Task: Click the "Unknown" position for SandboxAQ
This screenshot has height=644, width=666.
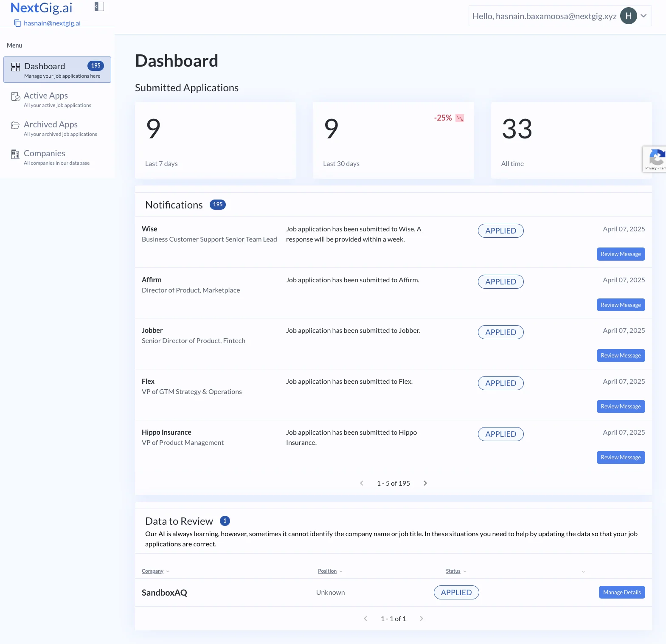Action: point(330,592)
